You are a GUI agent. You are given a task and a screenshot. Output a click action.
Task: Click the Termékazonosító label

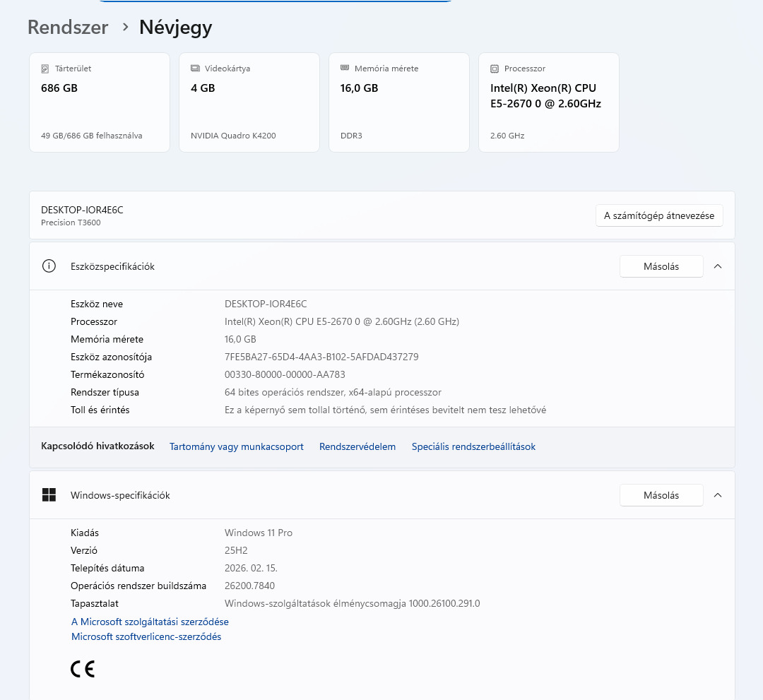click(107, 374)
